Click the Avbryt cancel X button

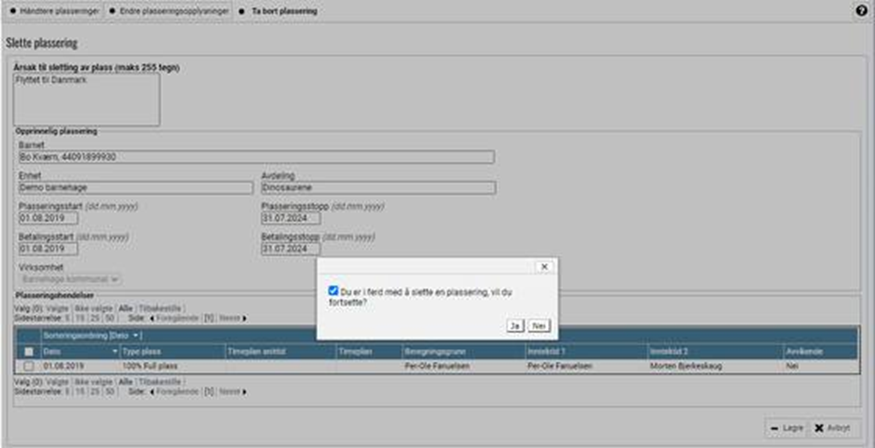click(x=832, y=427)
